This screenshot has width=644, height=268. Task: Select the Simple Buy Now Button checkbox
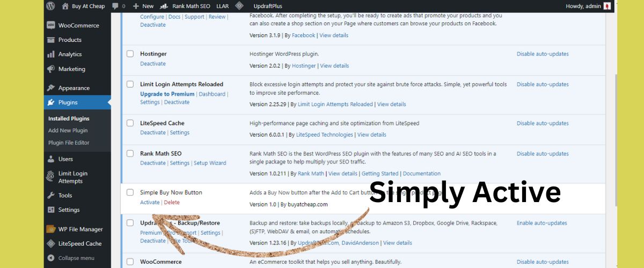[130, 192]
